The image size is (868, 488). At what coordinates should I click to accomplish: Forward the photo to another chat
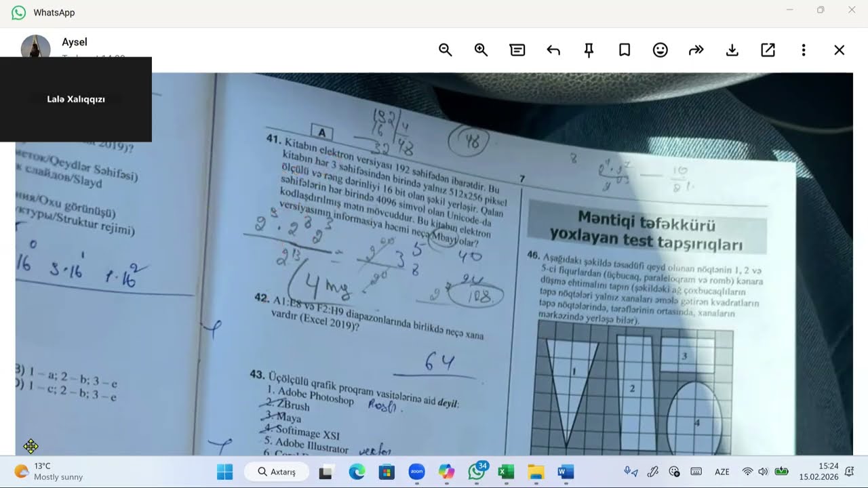coord(696,50)
